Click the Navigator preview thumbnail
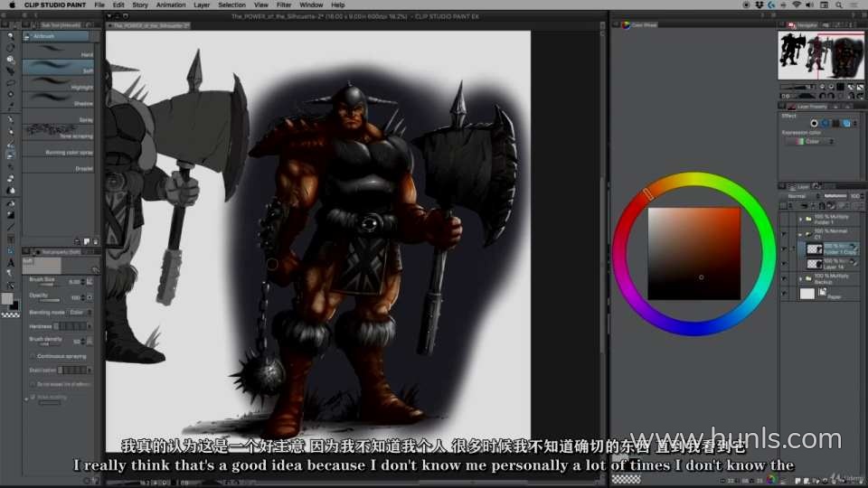Screen dimensions: 868x488 click(x=819, y=56)
